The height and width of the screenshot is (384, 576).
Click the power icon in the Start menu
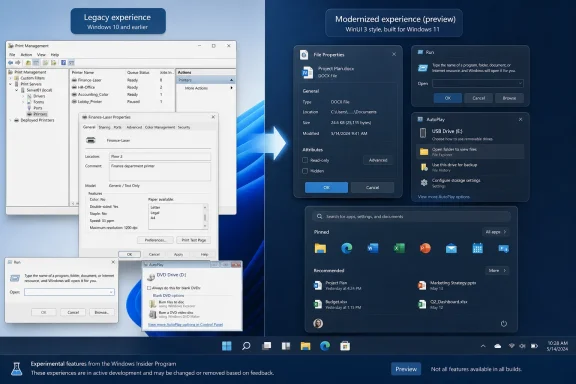point(504,324)
